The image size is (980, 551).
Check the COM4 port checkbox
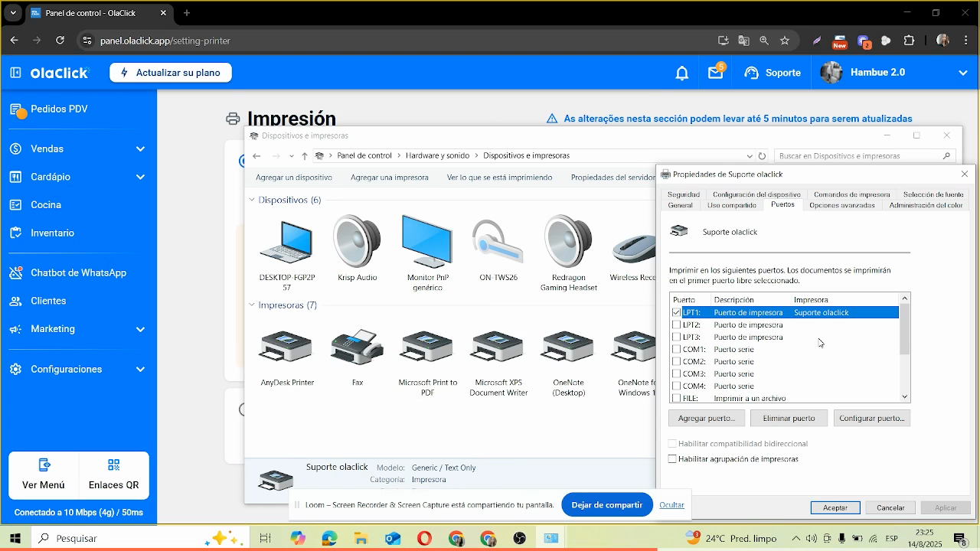(676, 386)
